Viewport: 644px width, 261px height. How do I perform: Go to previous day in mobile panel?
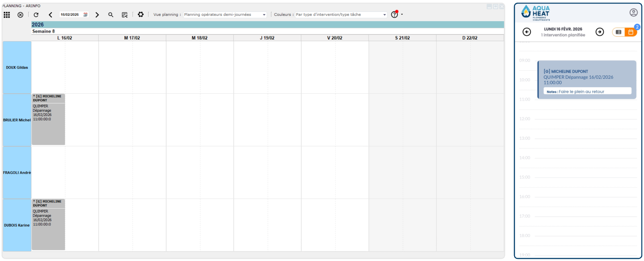(x=527, y=32)
